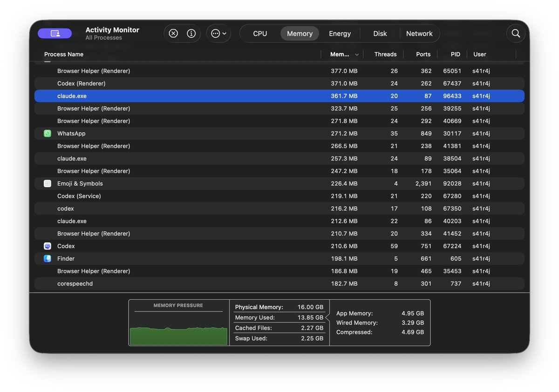Select the Codex (Renderer) process row
Viewport: 559px width, 392px height.
point(279,83)
